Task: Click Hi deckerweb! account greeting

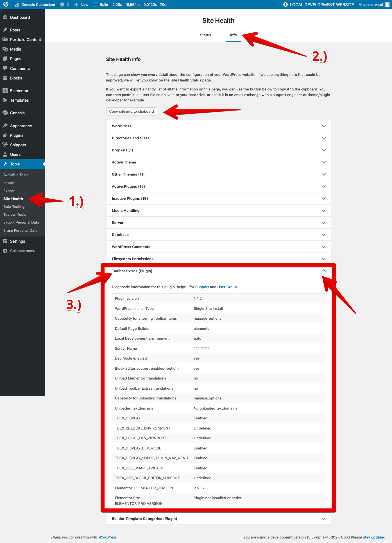Action: coord(371,4)
